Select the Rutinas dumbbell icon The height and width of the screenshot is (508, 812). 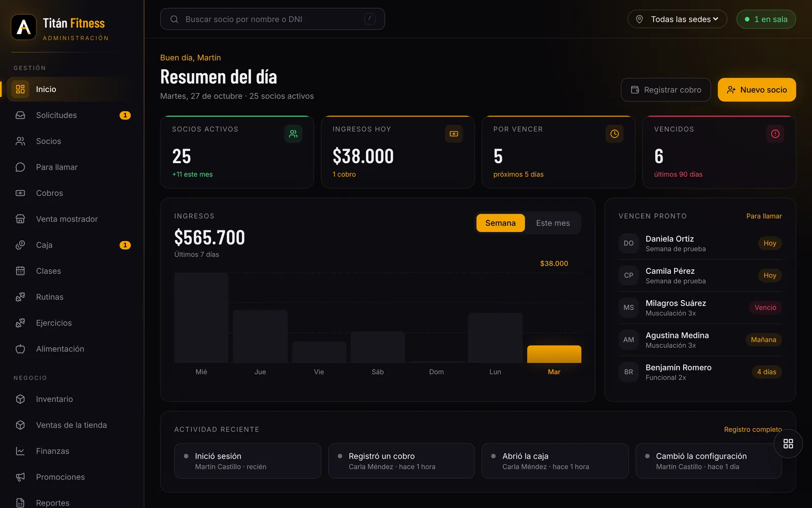20,297
